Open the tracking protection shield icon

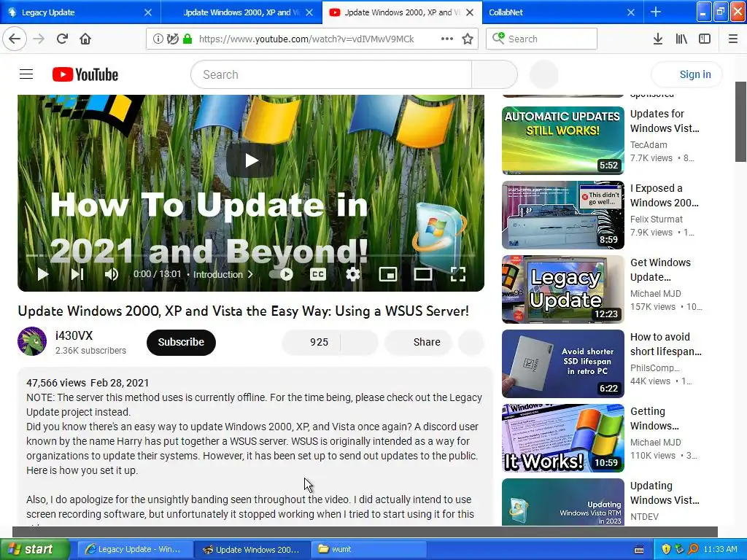(173, 39)
